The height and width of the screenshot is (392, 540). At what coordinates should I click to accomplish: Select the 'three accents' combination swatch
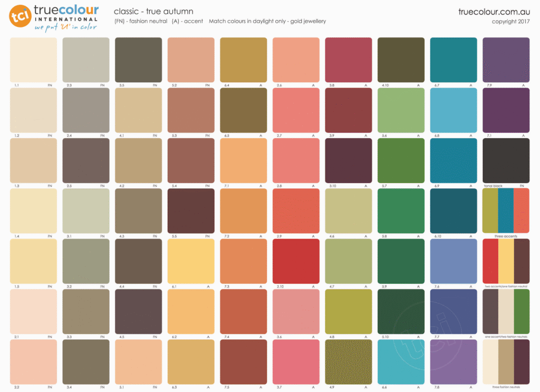(x=506, y=211)
